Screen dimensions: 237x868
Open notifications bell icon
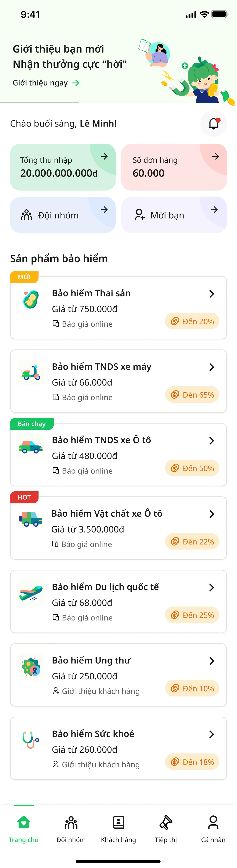click(x=214, y=123)
